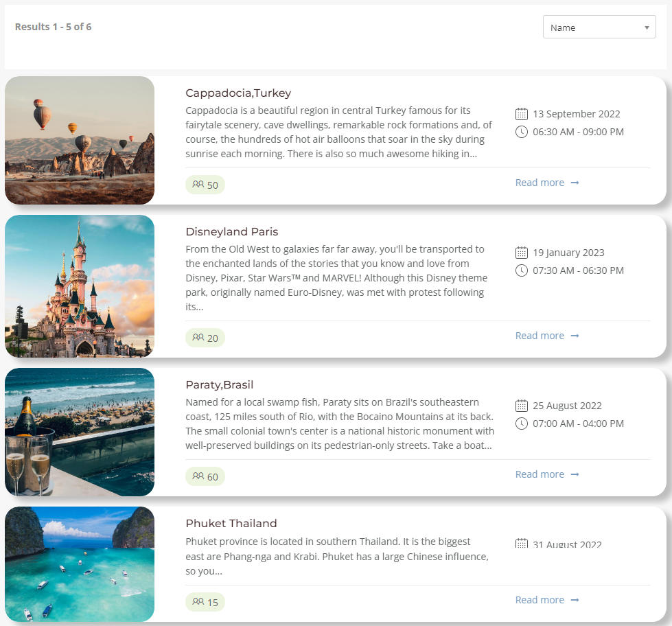Click the clock icon beside 06:30 AM - 09:00 PM
This screenshot has width=672, height=626.
coord(522,132)
